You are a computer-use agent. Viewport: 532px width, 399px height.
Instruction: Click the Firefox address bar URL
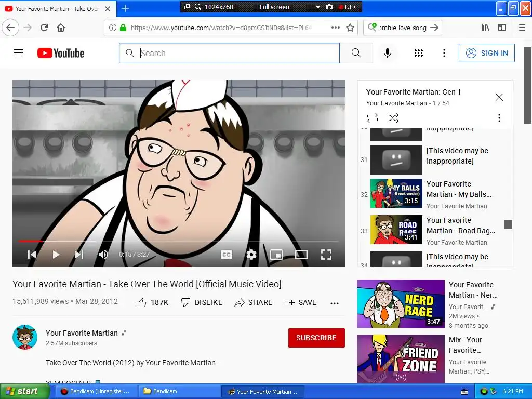pyautogui.click(x=221, y=28)
